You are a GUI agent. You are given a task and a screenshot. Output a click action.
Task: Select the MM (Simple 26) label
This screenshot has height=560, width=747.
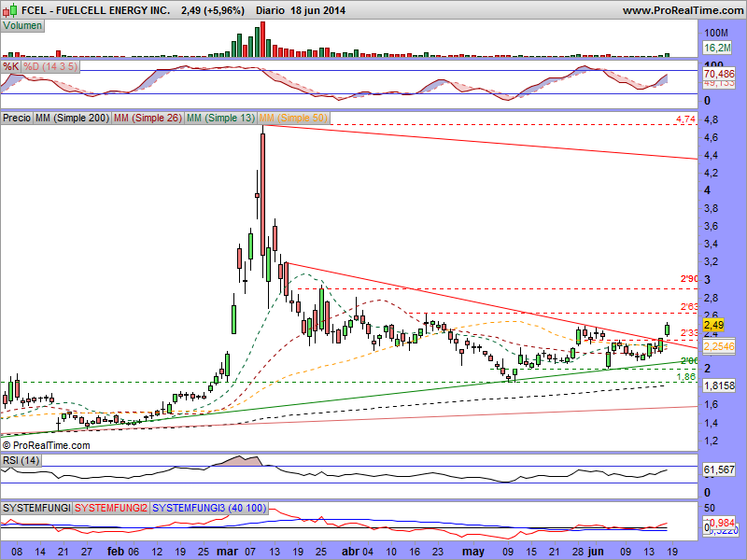[x=148, y=118]
